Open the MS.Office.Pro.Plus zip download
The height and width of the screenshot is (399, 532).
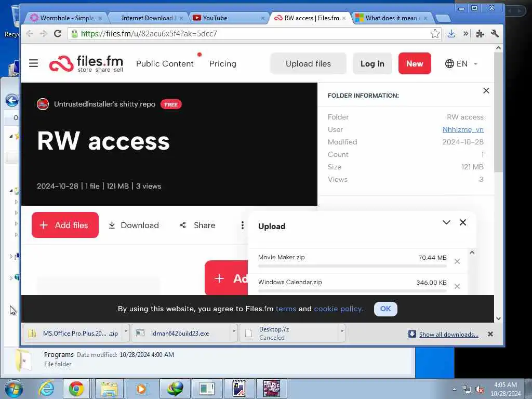click(x=73, y=333)
